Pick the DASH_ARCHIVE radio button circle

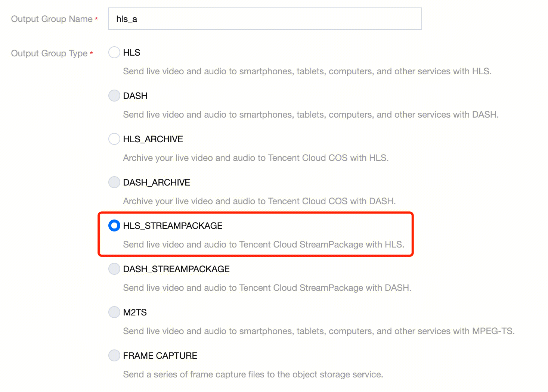(x=114, y=183)
